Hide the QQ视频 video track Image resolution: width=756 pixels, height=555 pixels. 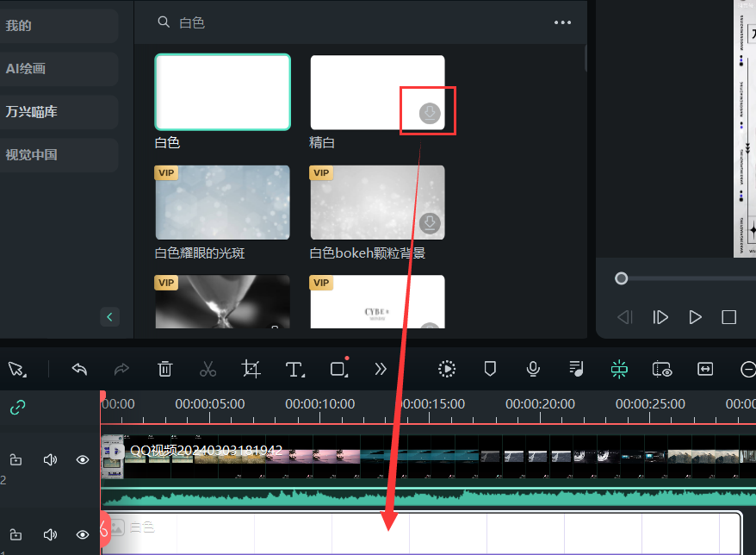click(x=83, y=460)
